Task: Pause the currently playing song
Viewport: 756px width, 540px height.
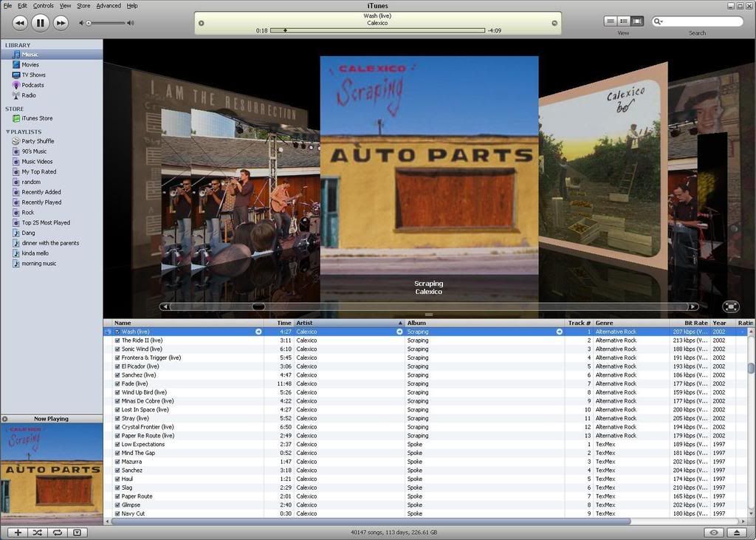Action: click(41, 23)
